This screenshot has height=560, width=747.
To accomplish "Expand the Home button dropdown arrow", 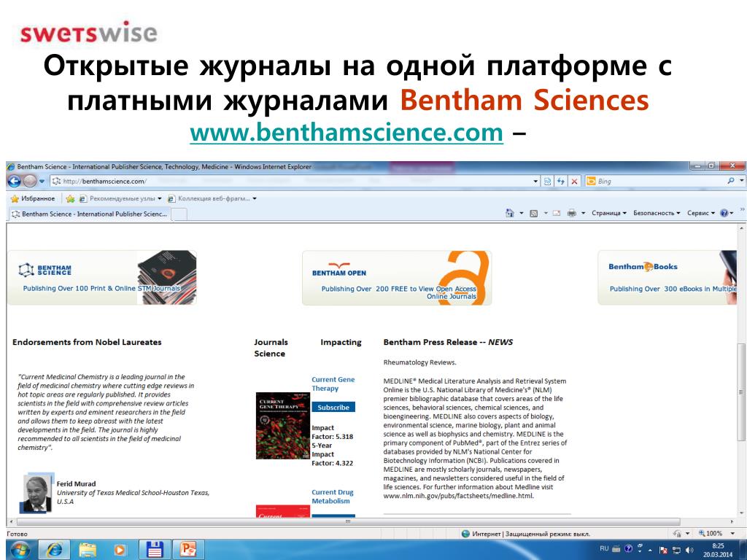I will [521, 214].
